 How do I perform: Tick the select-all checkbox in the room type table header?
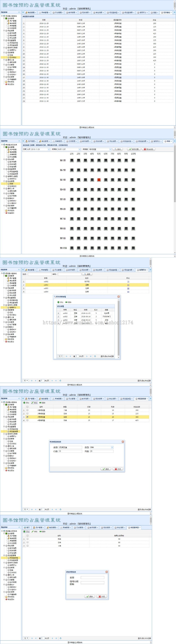(27, 536)
